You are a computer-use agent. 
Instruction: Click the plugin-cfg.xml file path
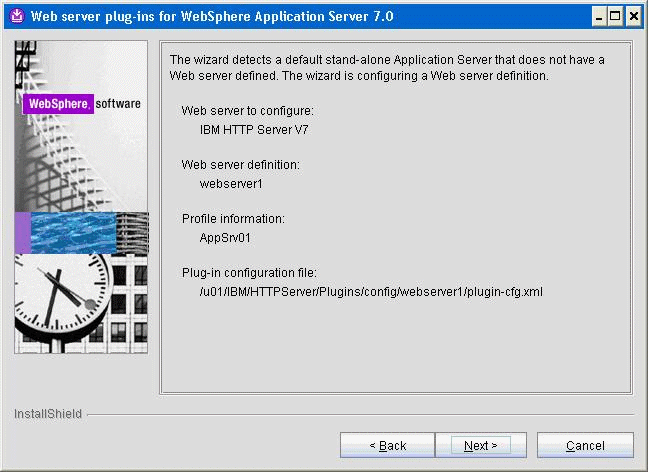[x=371, y=291]
